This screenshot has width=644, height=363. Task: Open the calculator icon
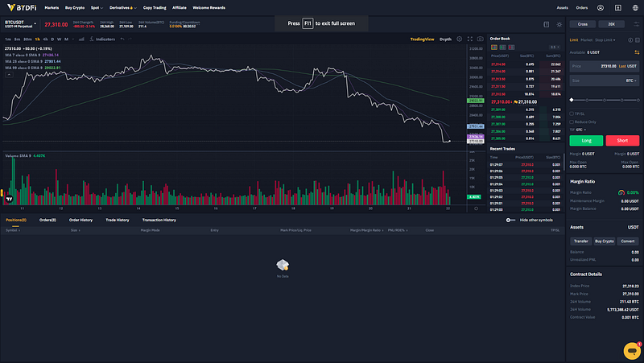click(x=638, y=40)
